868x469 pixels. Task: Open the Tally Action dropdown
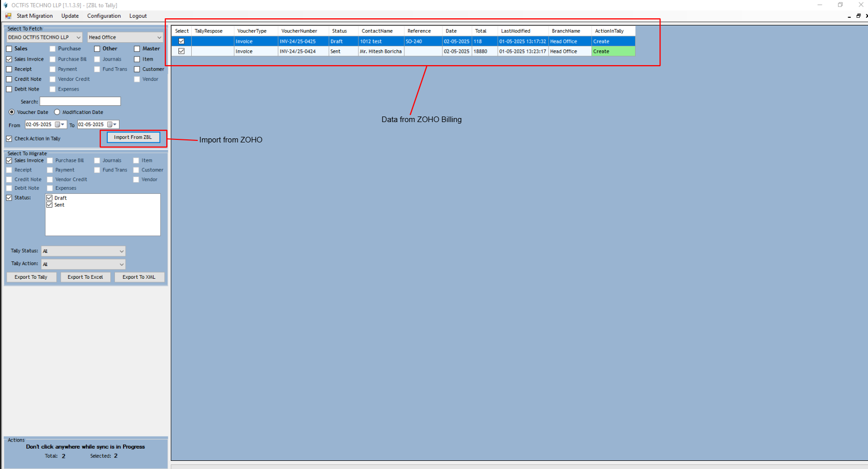tap(121, 264)
